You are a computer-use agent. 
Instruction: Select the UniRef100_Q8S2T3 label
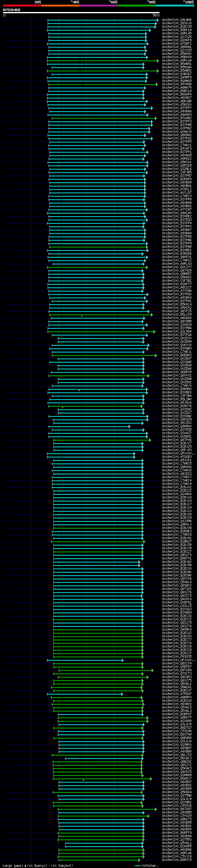[x=177, y=555]
